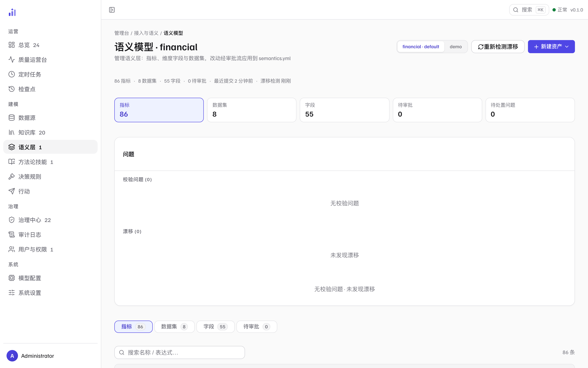Open 总览 dashboard grid icon

tap(12, 45)
